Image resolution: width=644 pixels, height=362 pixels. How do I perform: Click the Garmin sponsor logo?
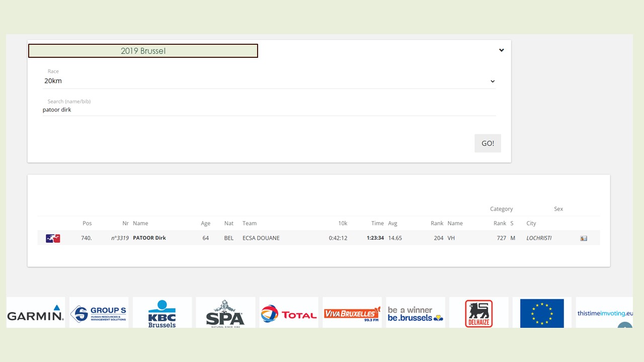click(36, 313)
